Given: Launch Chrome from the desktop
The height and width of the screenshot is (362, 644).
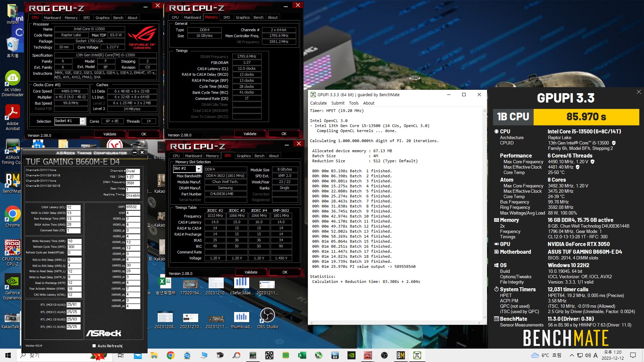Looking at the screenshot, I should coord(13,217).
